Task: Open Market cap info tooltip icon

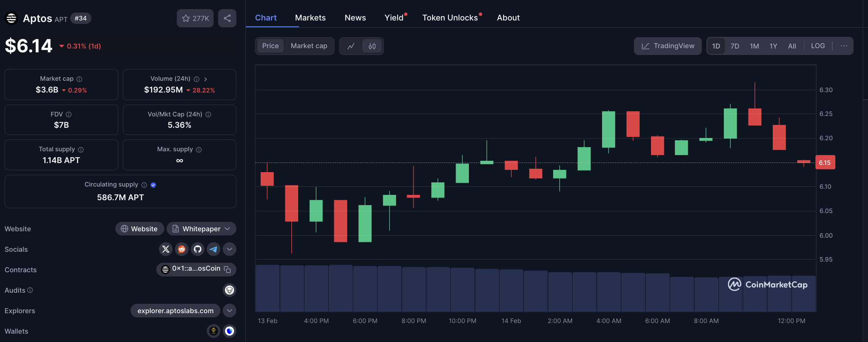Action: (x=79, y=79)
